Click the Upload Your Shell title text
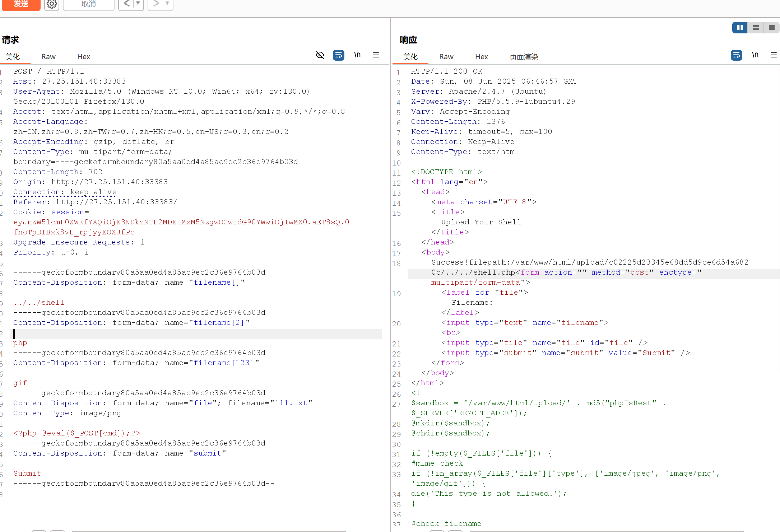The height and width of the screenshot is (532, 780). click(481, 222)
